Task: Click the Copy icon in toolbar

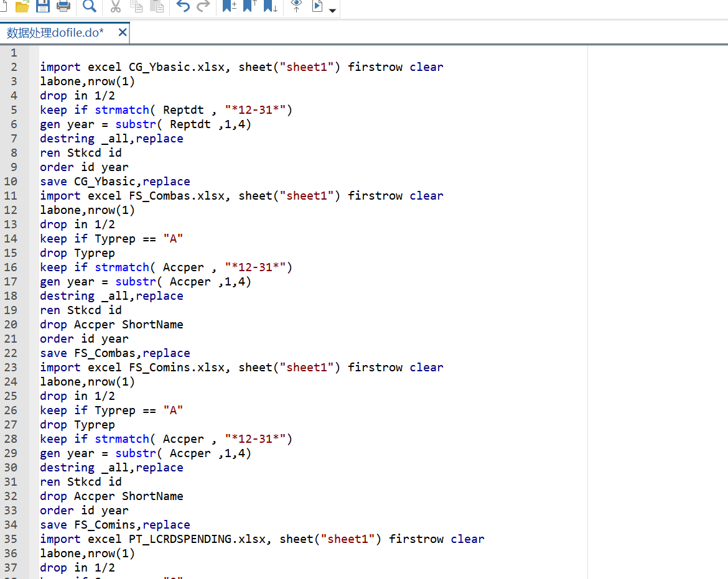Action: click(136, 6)
